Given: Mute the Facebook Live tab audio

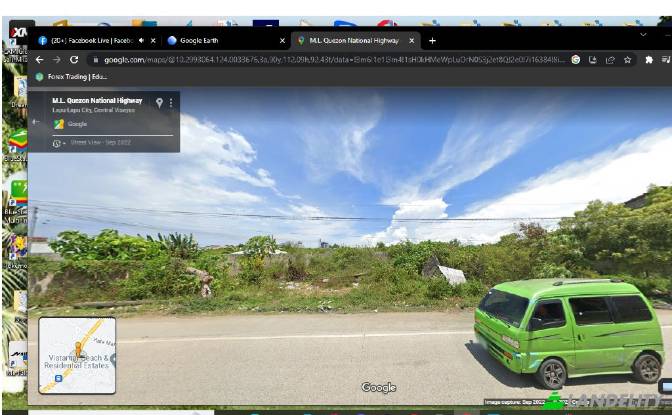Looking at the screenshot, I should pyautogui.click(x=141, y=41).
